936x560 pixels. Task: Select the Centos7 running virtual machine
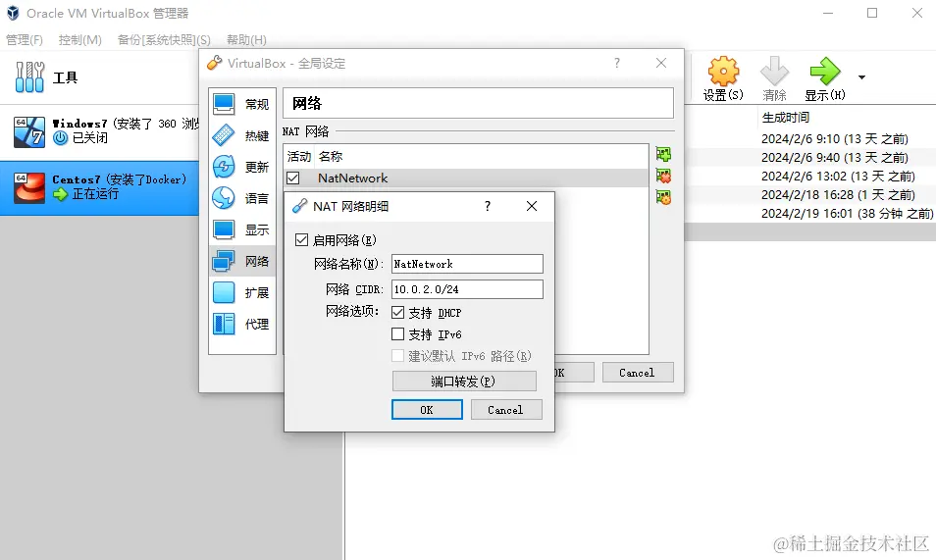(x=99, y=187)
